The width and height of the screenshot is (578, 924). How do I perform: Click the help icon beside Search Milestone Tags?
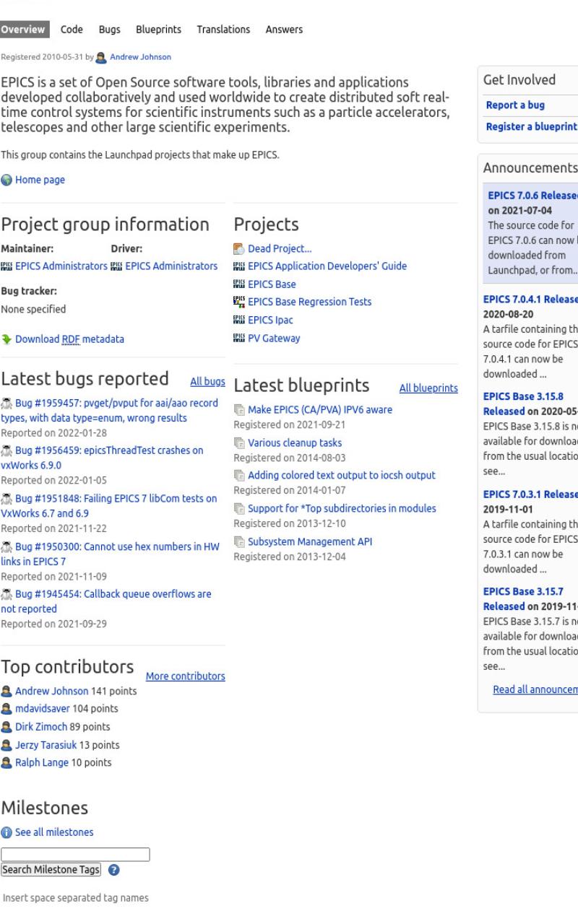tap(113, 870)
